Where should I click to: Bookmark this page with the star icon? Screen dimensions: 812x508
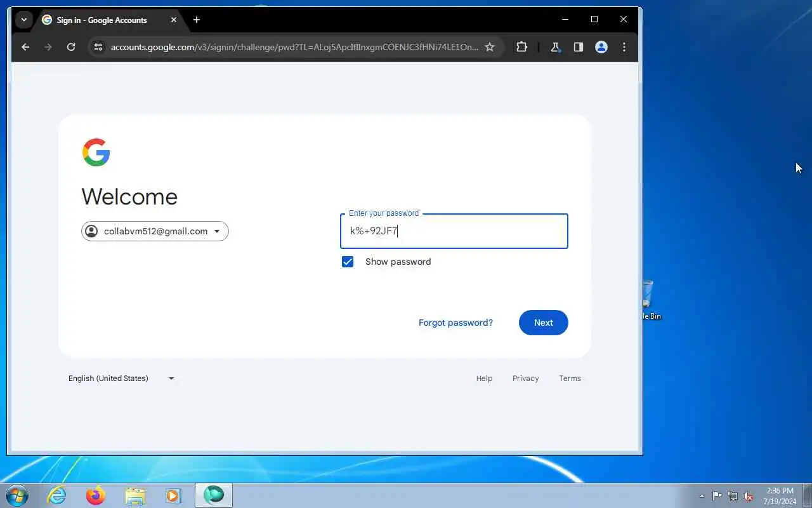[x=490, y=47]
